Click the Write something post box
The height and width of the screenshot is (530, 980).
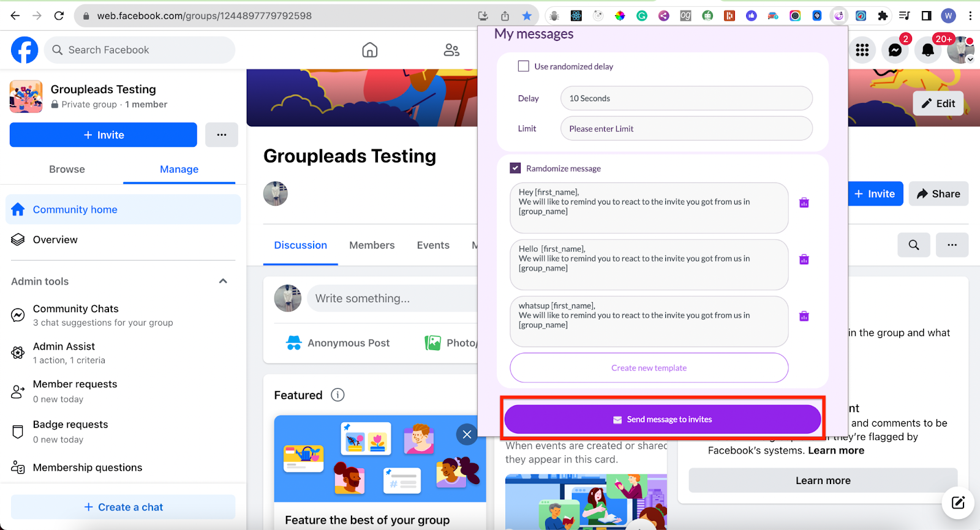(392, 298)
